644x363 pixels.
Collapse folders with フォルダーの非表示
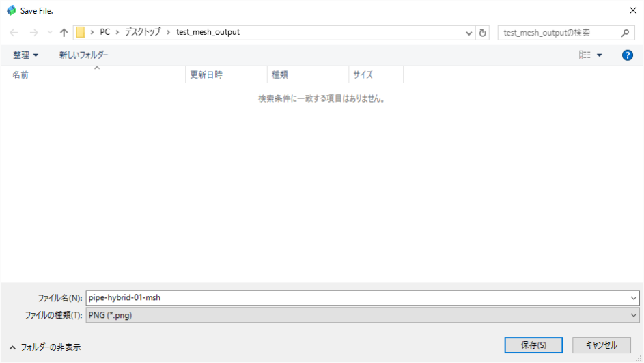click(x=45, y=347)
